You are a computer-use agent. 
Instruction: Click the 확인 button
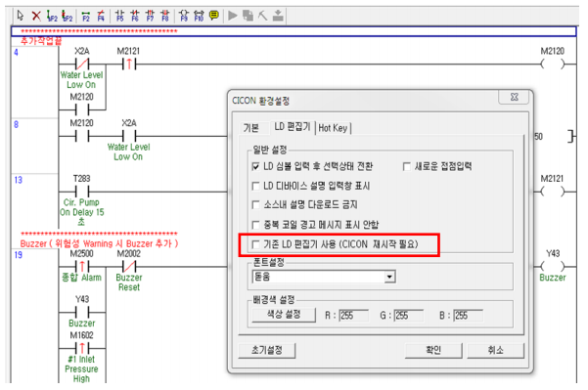(x=433, y=350)
